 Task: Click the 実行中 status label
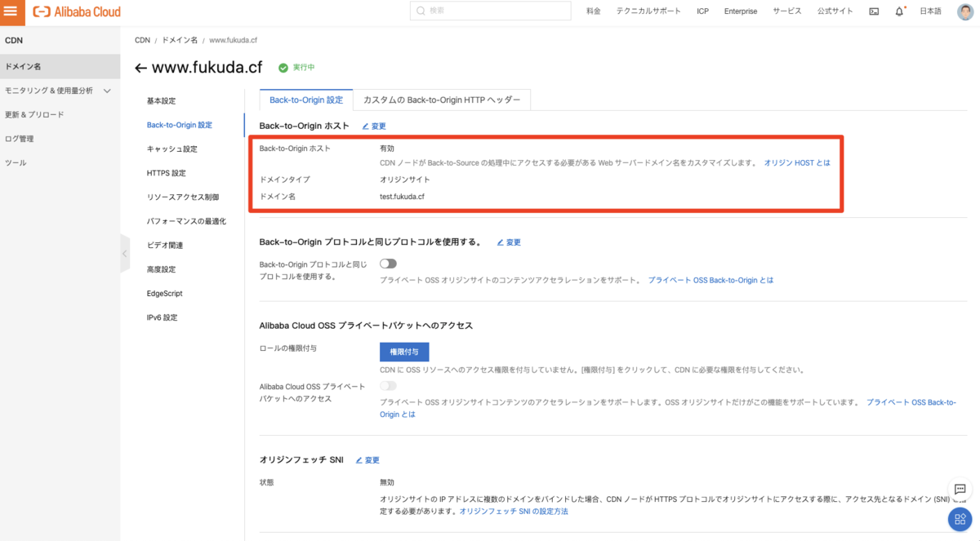(303, 68)
